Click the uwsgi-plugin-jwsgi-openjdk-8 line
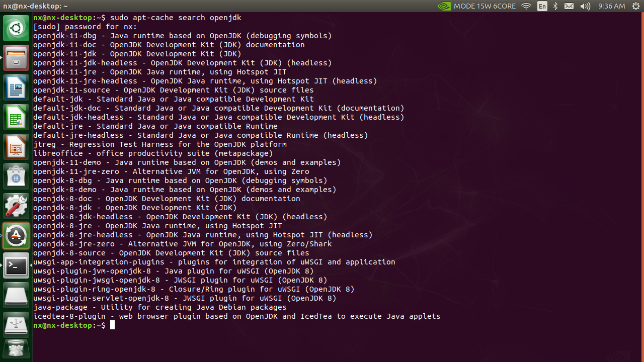The width and height of the screenshot is (644, 362). point(180,280)
